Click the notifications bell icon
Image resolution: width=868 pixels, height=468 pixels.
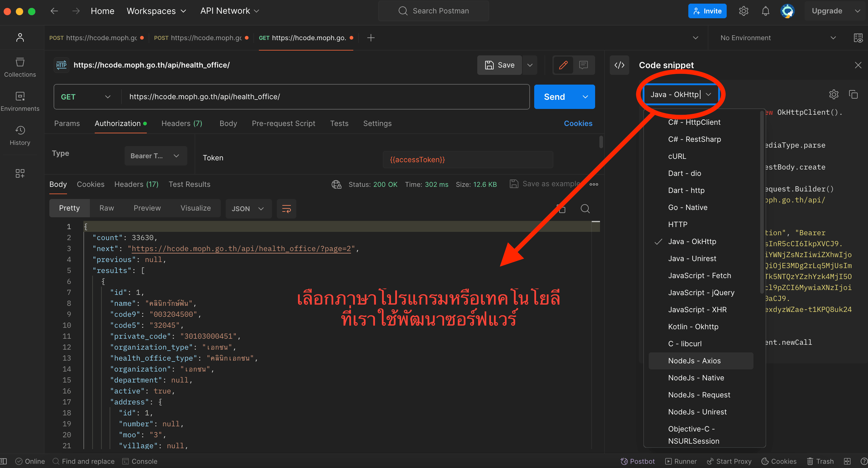pos(765,11)
